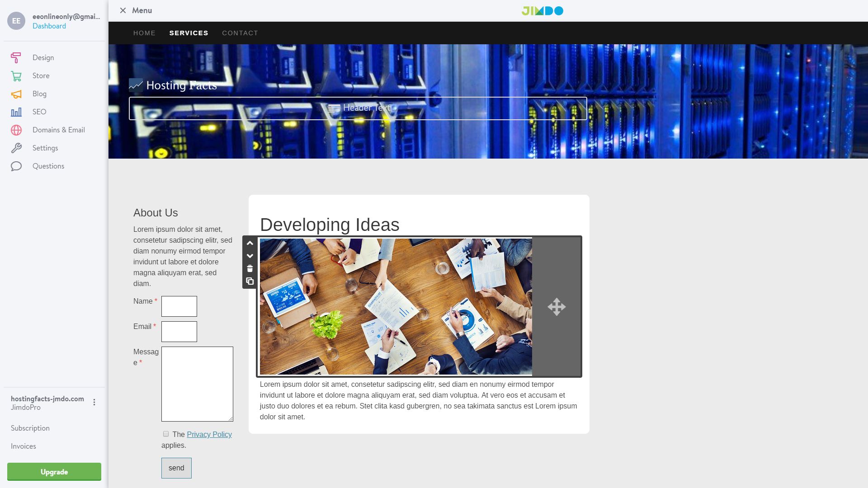
Task: Open the Privacy Policy link
Action: [x=209, y=434]
